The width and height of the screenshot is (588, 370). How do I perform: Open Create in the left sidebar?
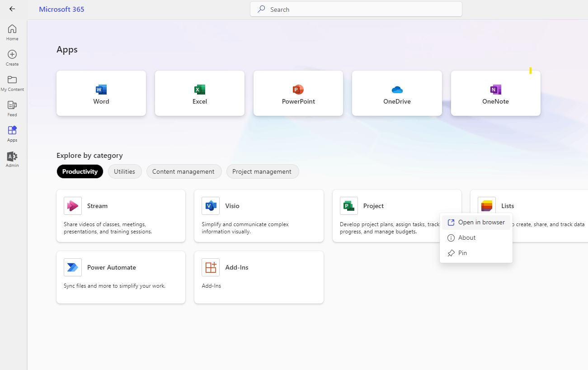[x=12, y=58]
